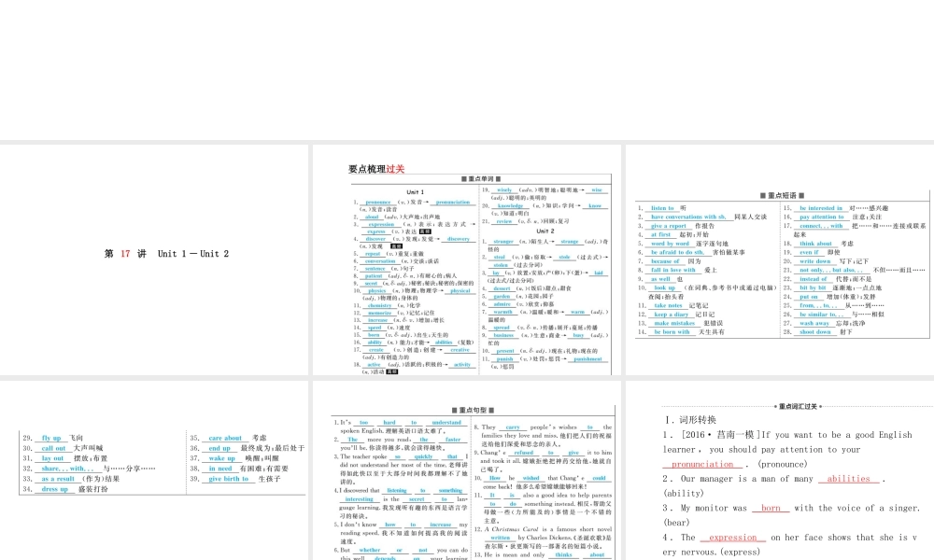Click the 'Unit 1' heading in word list
The image size is (934, 560).
click(x=416, y=192)
